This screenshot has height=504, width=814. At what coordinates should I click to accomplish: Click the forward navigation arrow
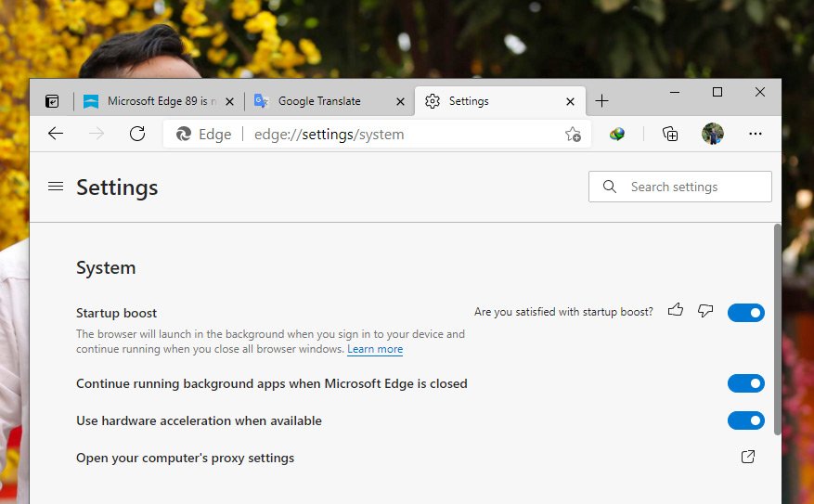(97, 134)
